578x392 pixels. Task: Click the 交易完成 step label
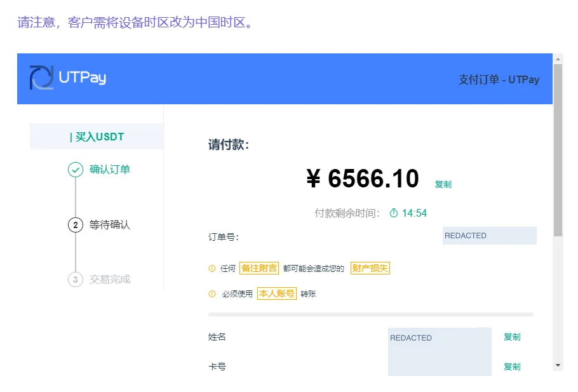(110, 280)
